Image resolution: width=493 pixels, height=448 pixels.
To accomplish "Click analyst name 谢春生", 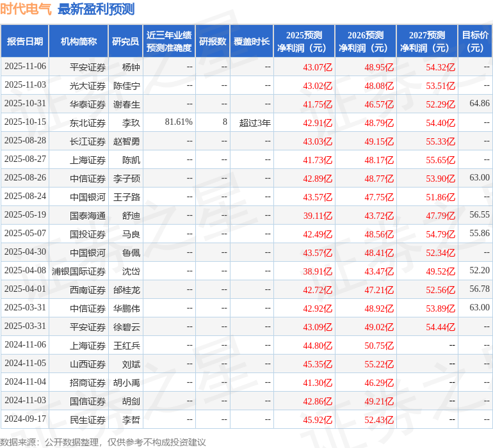I will [x=127, y=104].
